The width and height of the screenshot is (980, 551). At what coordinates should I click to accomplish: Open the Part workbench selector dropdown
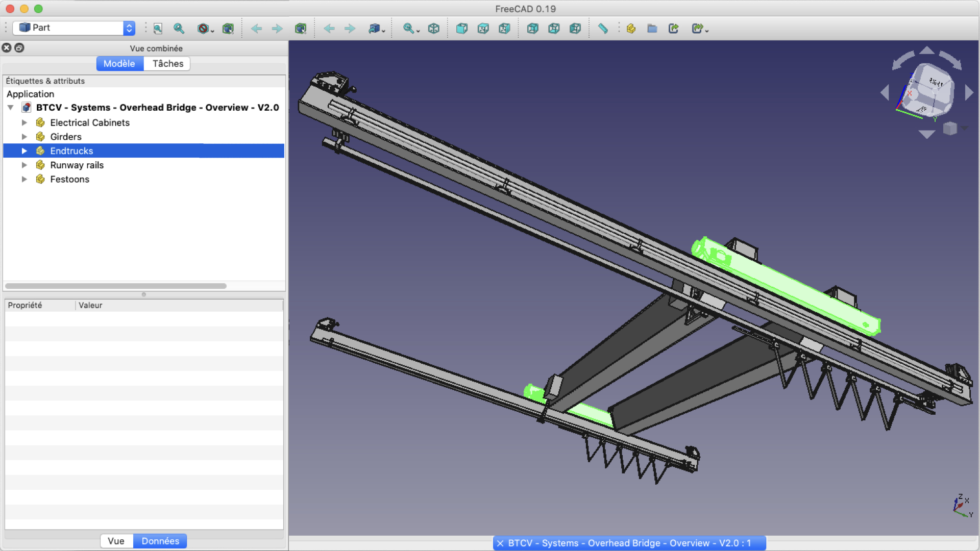[74, 28]
